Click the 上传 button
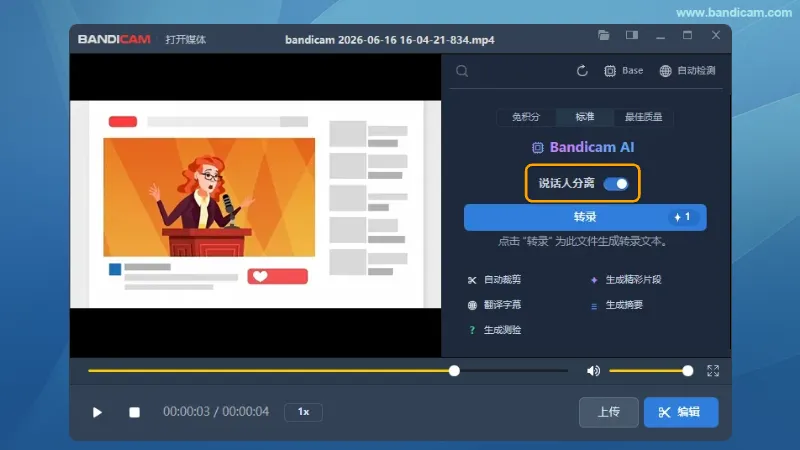This screenshot has width=800, height=450. 609,412
